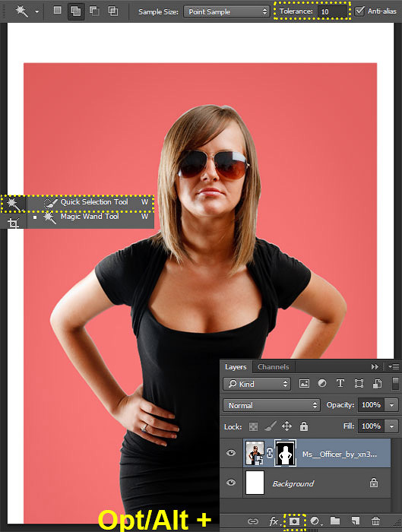Viewport: 402px width, 532px height.
Task: Select Add to Selection mode button
Action: click(76, 11)
